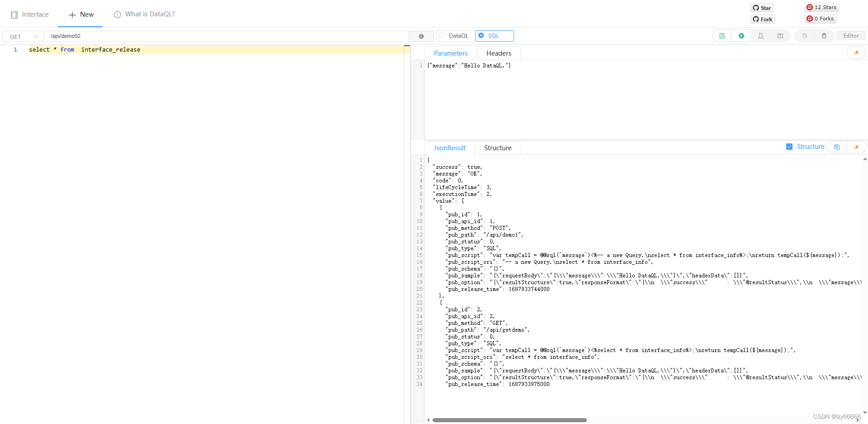Image resolution: width=868 pixels, height=424 pixels.
Task: Clear results using the orange eraser icon
Action: [x=856, y=147]
